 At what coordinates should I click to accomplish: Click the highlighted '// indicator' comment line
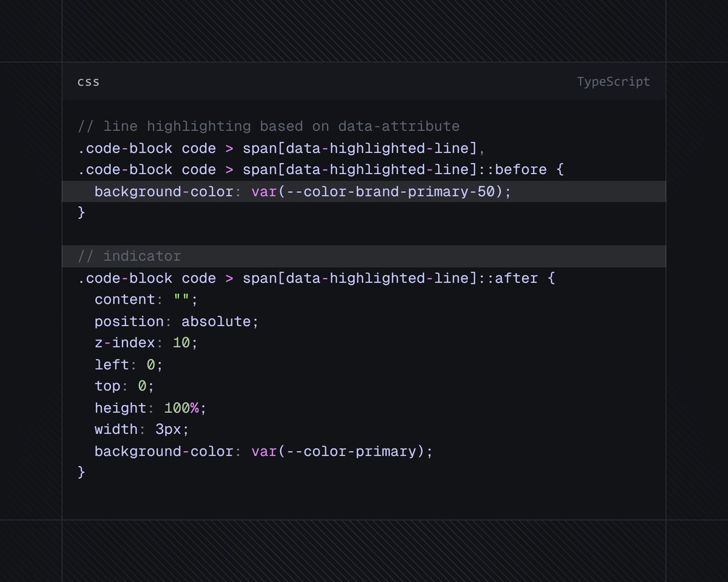(x=364, y=256)
